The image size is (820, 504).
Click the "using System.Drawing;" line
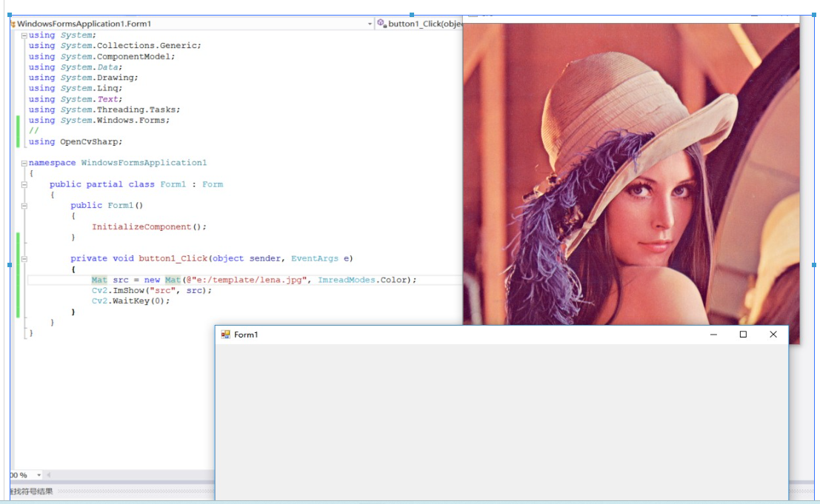click(84, 77)
